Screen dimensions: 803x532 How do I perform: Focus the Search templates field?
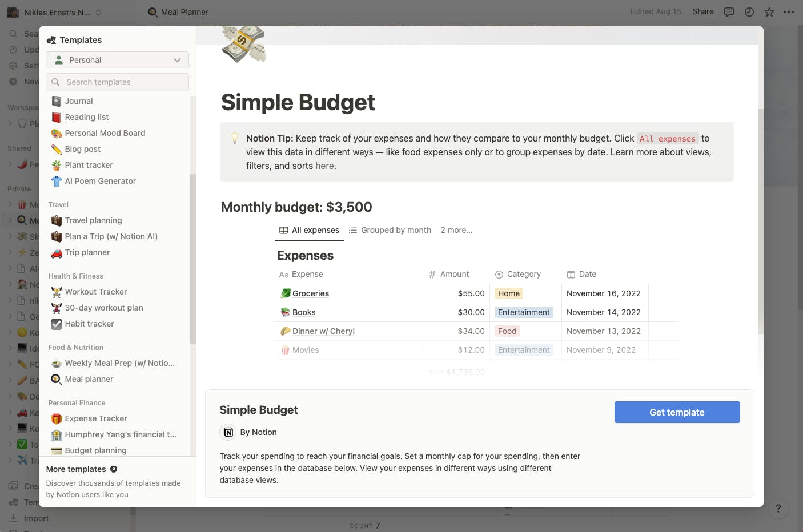tap(117, 82)
